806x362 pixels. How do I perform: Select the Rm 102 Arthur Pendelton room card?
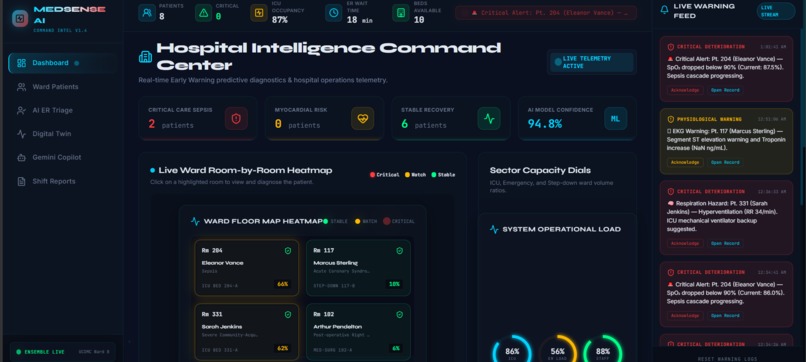click(358, 332)
